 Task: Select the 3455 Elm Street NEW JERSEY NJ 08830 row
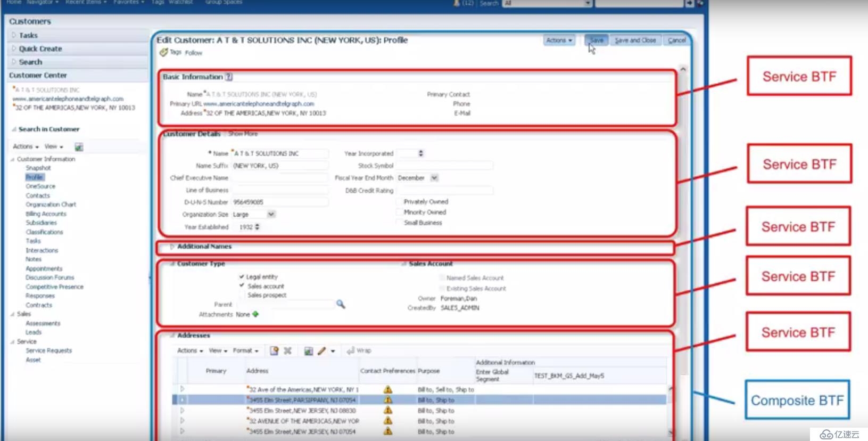(420, 411)
